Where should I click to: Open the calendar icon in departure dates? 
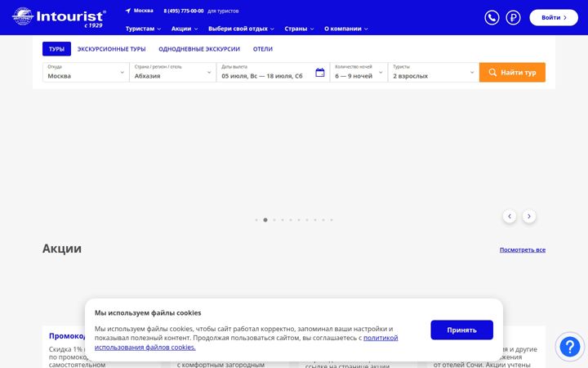tap(320, 73)
